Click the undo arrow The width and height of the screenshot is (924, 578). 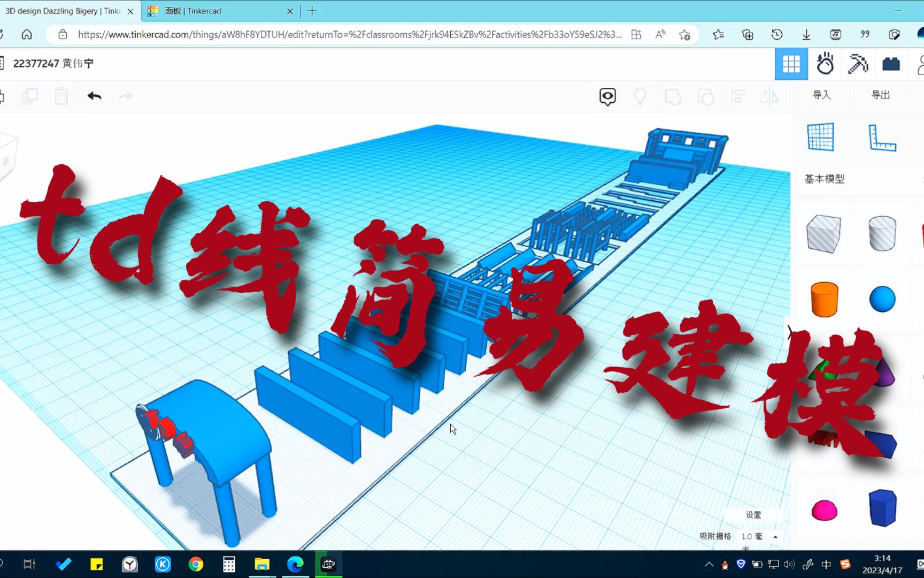[94, 96]
